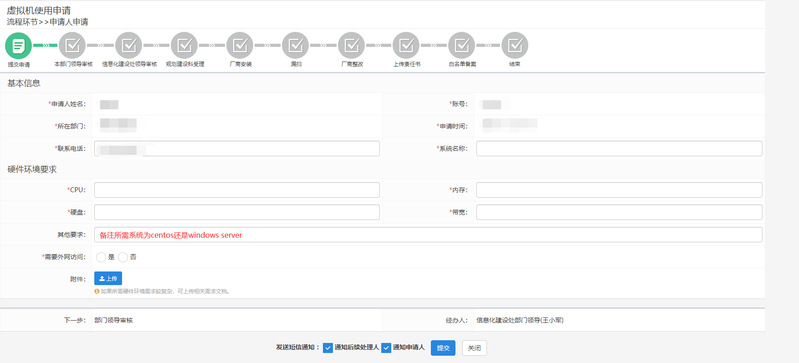Screen dimensions: 799x363
Task: Click the 规划建设科受理 step icon
Action: click(184, 45)
